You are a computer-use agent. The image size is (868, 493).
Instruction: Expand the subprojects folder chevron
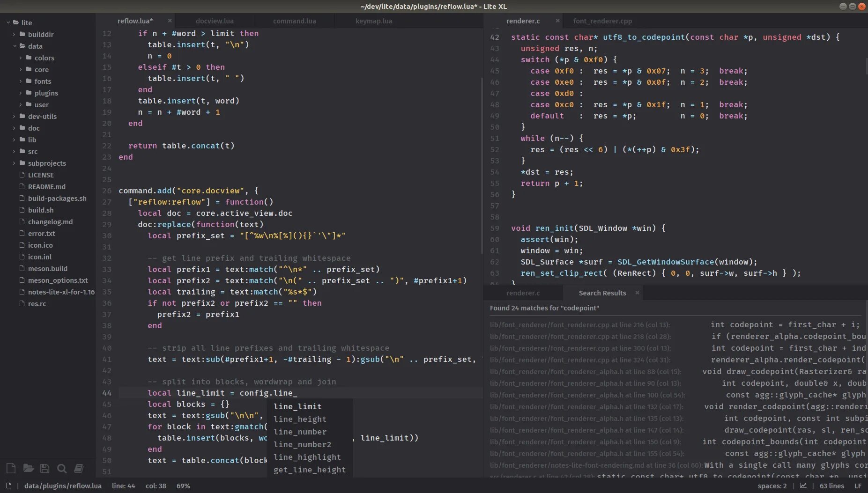[14, 163]
